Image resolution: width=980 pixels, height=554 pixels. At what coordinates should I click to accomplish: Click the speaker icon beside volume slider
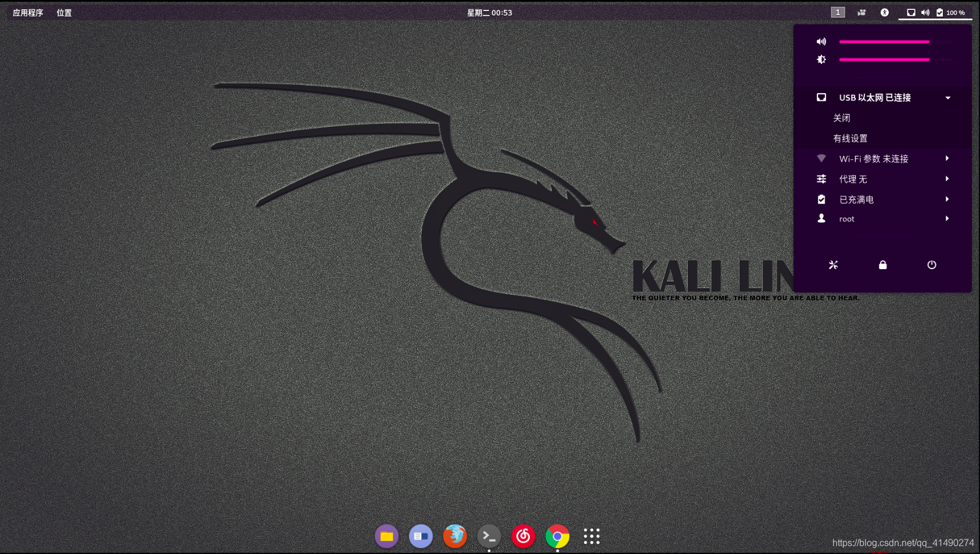821,42
